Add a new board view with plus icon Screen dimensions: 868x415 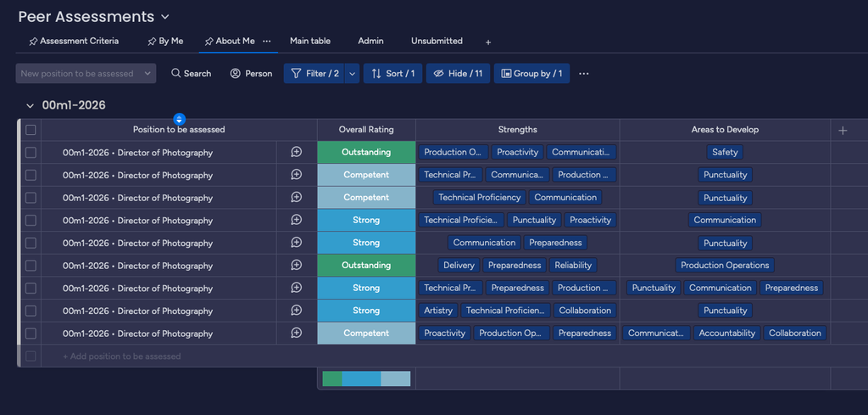(x=488, y=42)
